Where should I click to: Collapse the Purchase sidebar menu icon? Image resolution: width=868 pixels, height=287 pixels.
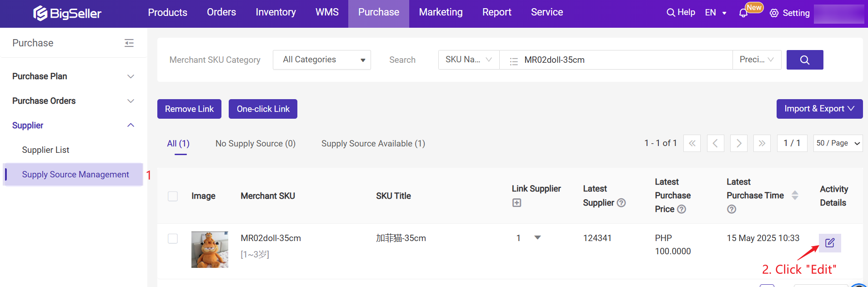(129, 43)
